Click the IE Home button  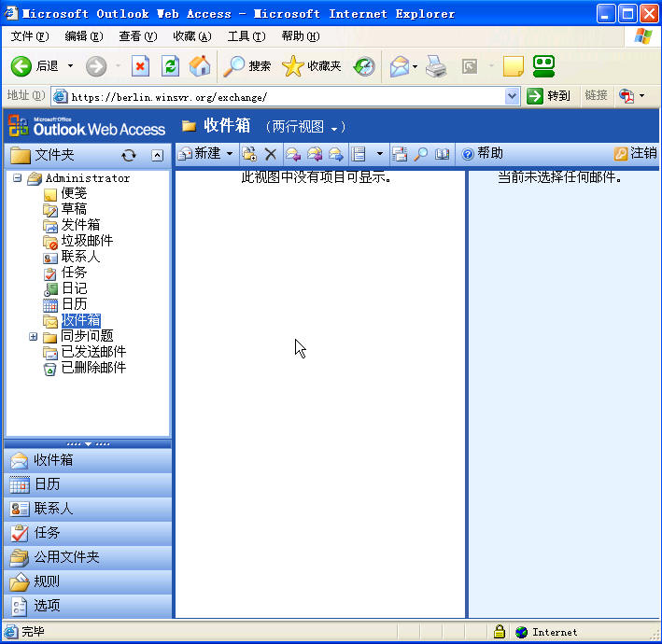[200, 66]
